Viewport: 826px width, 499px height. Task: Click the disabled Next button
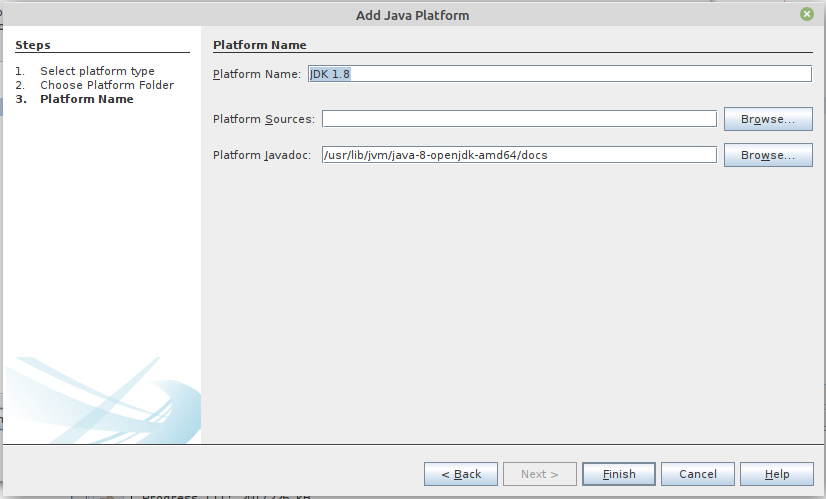tap(540, 474)
